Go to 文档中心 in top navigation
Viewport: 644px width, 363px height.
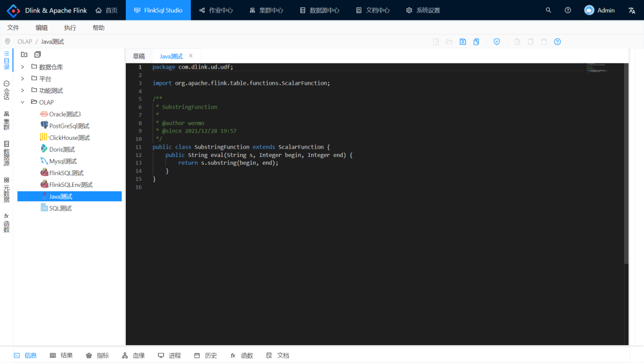(373, 10)
